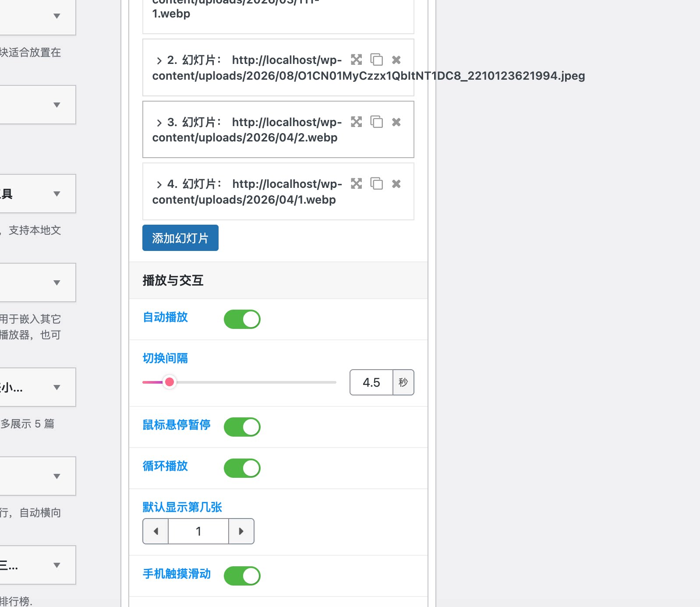700x607 pixels.
Task: Increase 默认显示第几张 with the right arrow
Action: 241,531
